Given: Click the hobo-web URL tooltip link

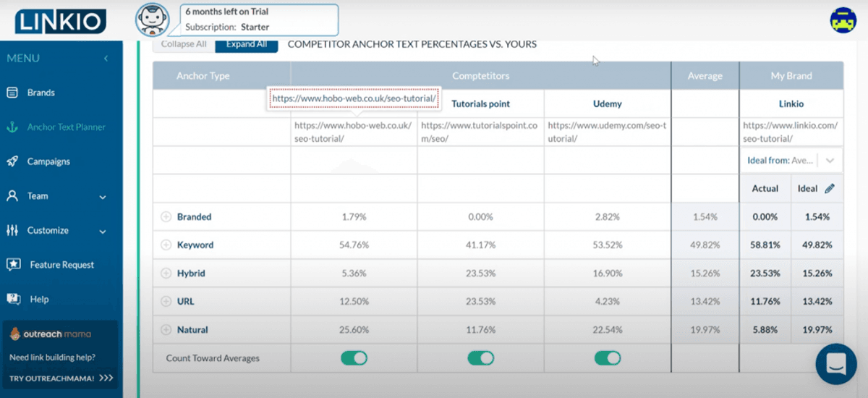Looking at the screenshot, I should pos(354,98).
